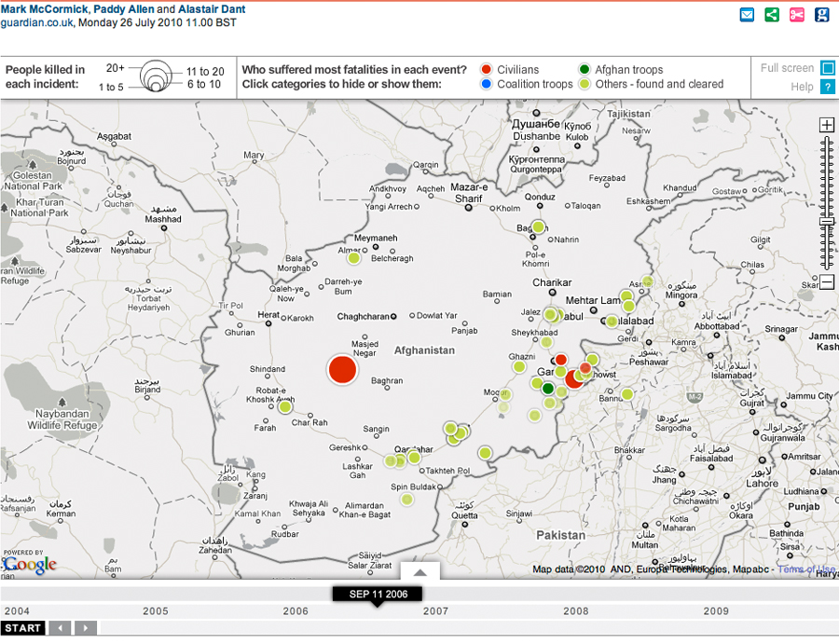The image size is (839, 644).
Task: Click the Lashkar Gah label
Action: 357,471
